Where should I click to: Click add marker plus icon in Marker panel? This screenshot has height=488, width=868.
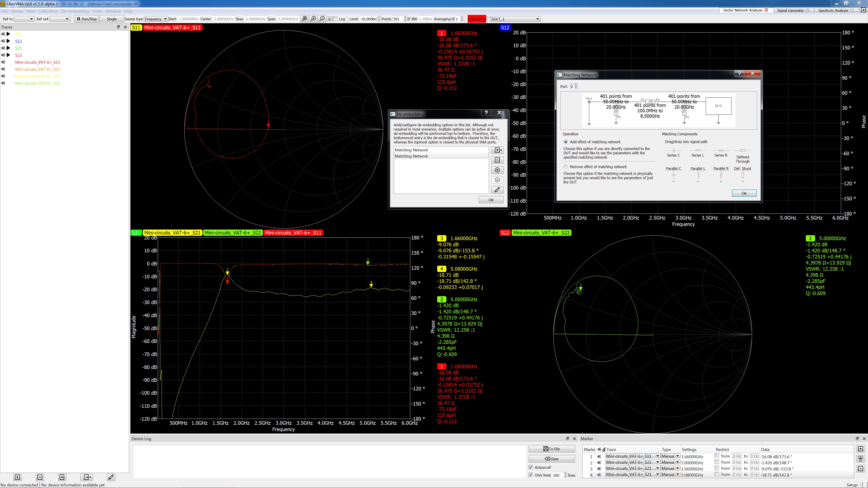[x=860, y=449]
